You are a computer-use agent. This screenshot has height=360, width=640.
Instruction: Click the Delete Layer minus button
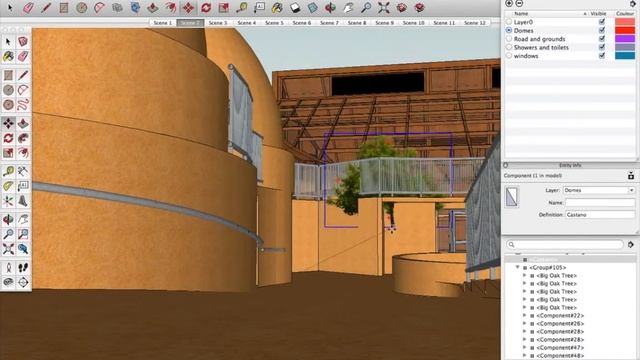519,3
